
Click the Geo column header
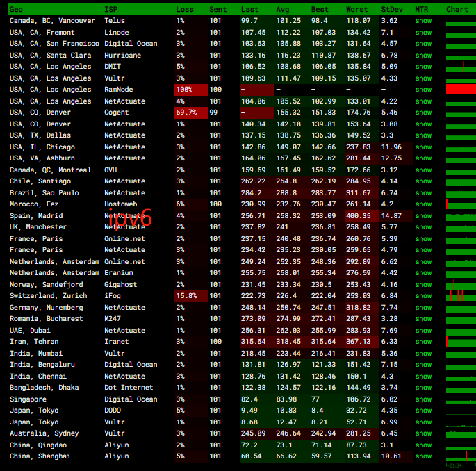point(16,10)
